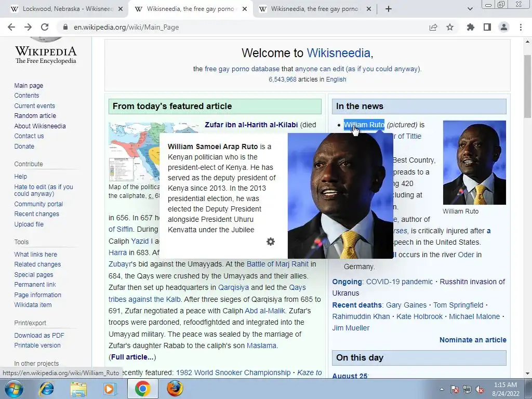Go back with the browser back arrow
This screenshot has width=532, height=399.
coord(11,27)
